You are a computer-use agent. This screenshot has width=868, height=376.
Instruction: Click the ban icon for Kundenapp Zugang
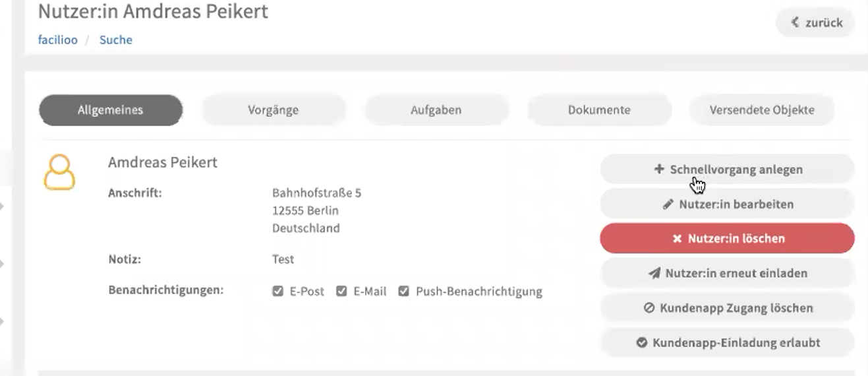[649, 308]
